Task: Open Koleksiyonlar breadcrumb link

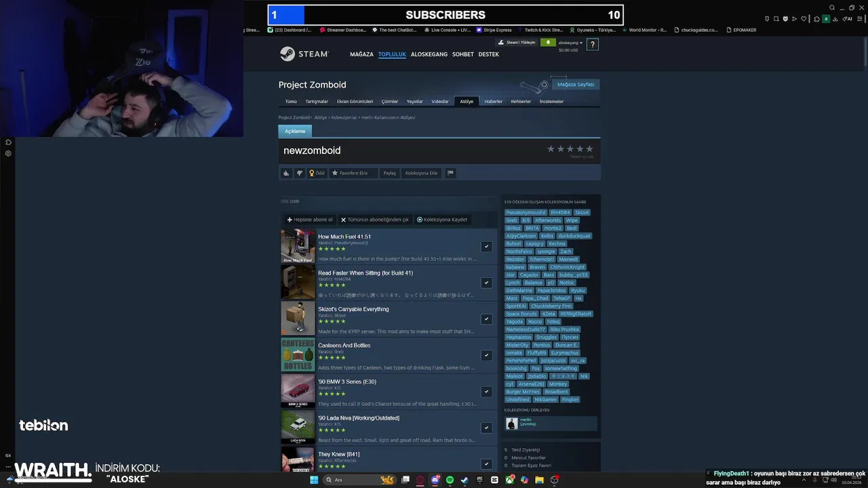Action: (x=344, y=117)
